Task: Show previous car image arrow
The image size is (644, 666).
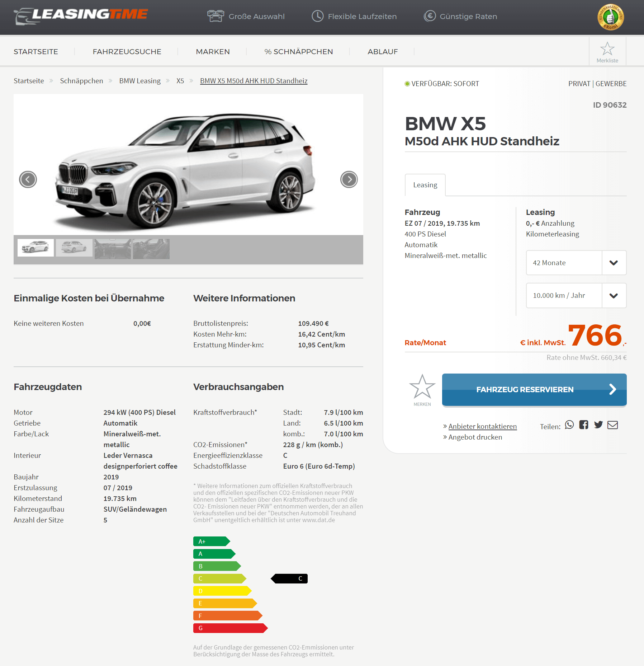Action: pos(28,179)
